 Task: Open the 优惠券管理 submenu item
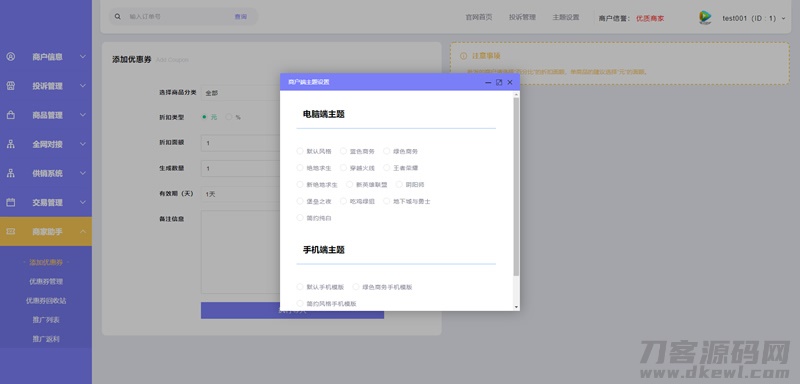46,281
